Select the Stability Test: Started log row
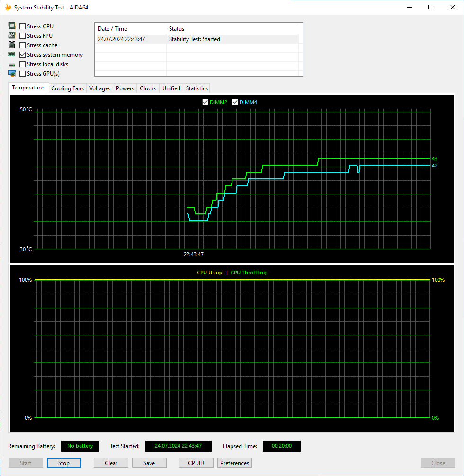The width and height of the screenshot is (464, 476). 196,39
